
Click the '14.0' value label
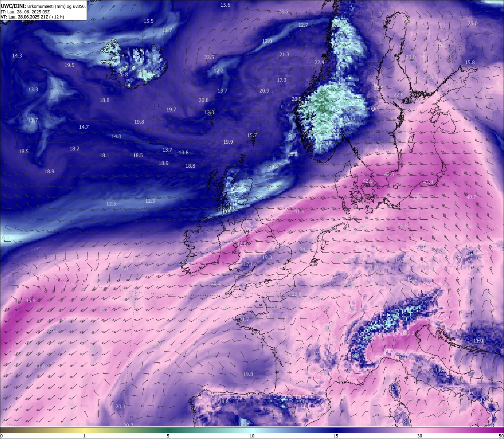[x=116, y=136]
